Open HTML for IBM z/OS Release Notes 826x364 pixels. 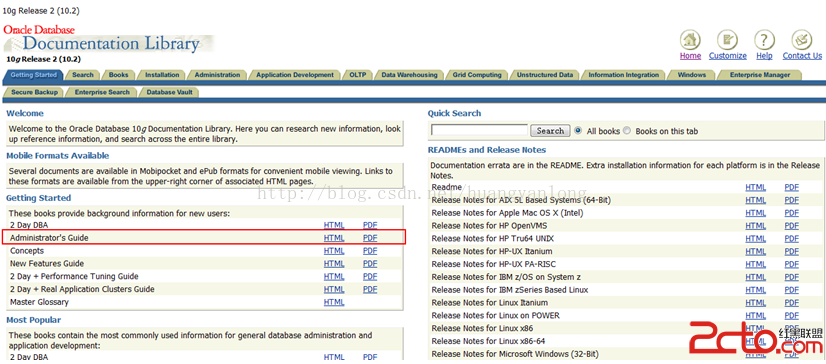coord(755,277)
